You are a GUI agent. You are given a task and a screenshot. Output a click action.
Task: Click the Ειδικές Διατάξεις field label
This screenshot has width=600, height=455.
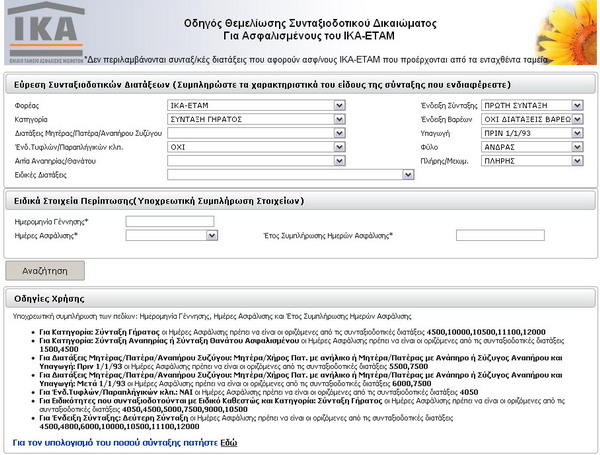coord(41,175)
